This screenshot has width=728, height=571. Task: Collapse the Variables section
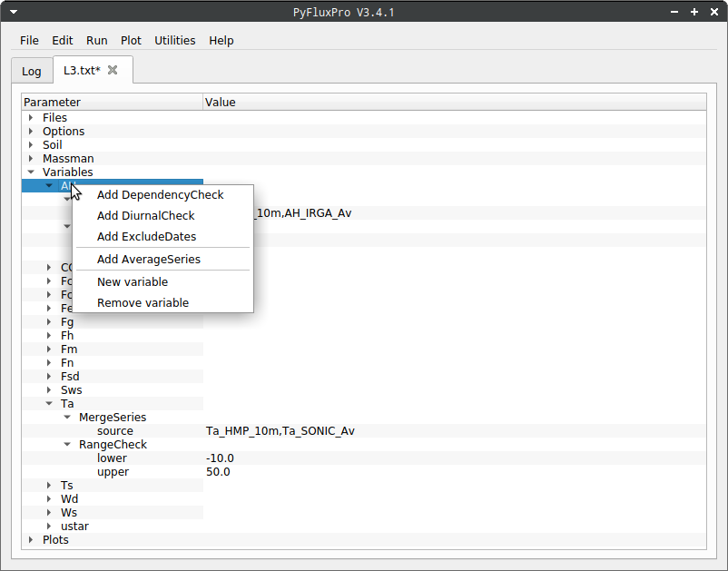click(x=31, y=172)
